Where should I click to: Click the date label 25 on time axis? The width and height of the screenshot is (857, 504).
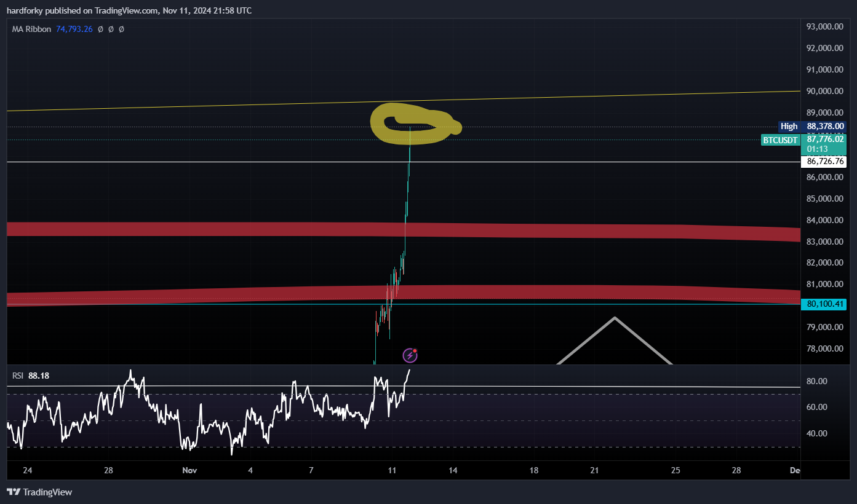tap(676, 470)
